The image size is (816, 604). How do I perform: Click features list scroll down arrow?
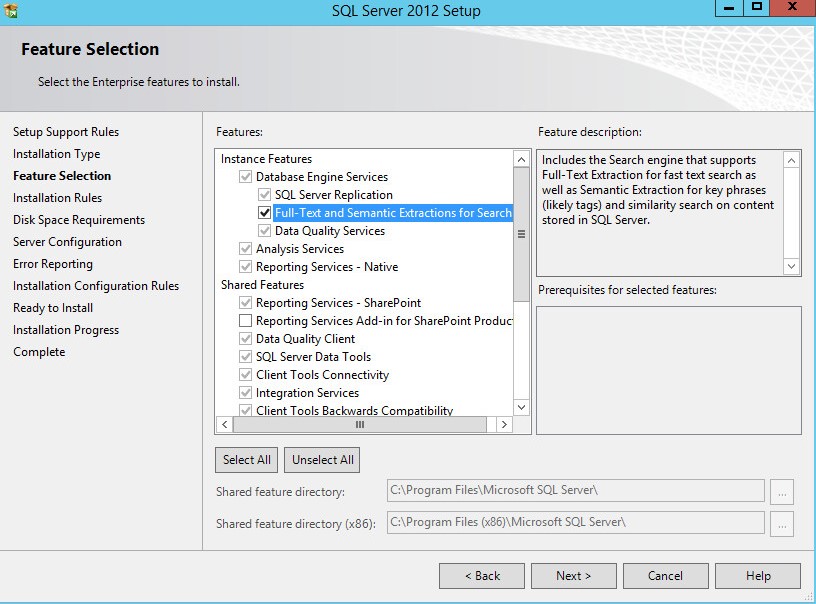(x=521, y=407)
